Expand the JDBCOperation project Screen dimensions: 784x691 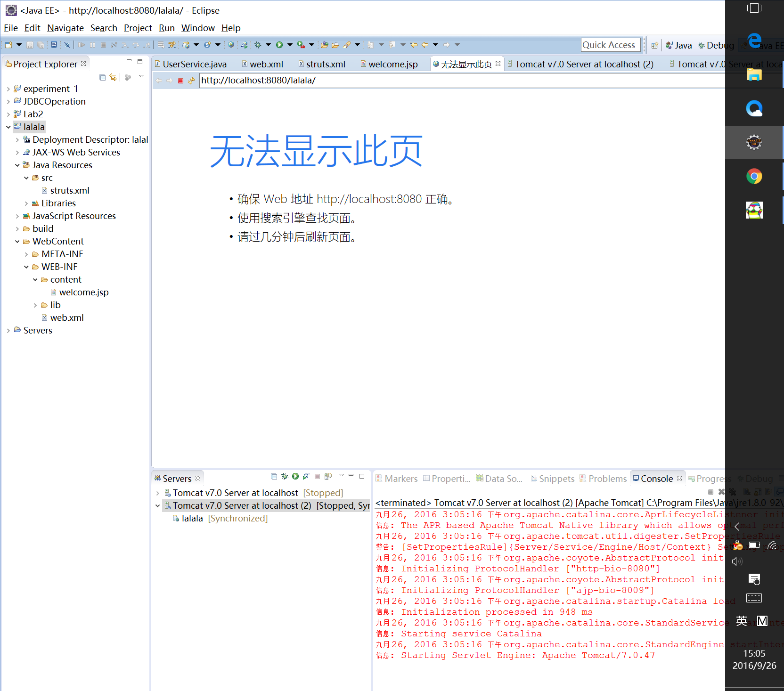coord(8,102)
